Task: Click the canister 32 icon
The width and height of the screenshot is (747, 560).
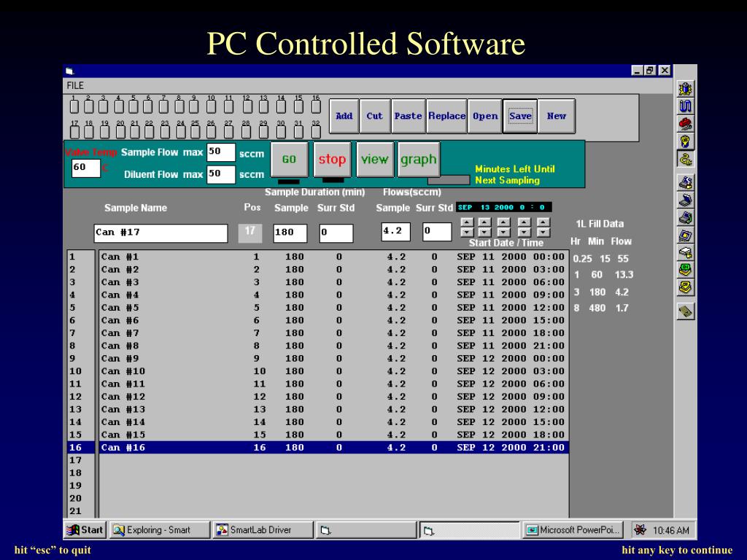Action: (x=316, y=132)
